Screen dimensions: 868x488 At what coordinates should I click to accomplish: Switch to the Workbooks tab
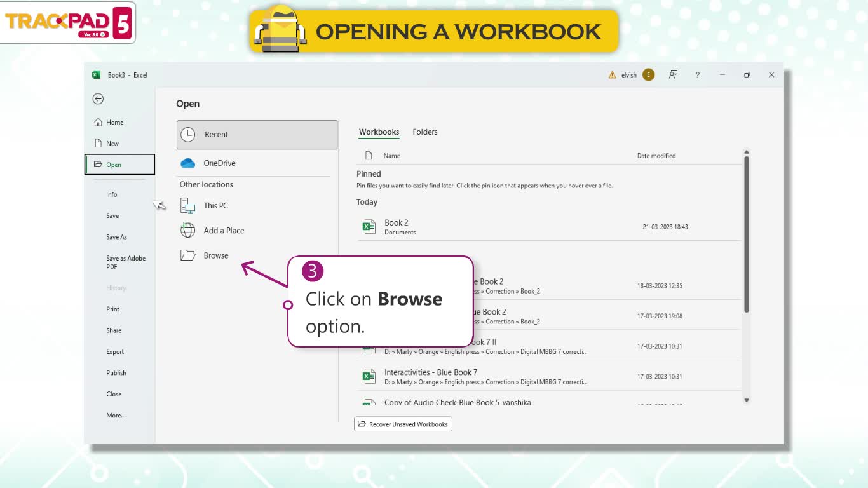(x=379, y=132)
